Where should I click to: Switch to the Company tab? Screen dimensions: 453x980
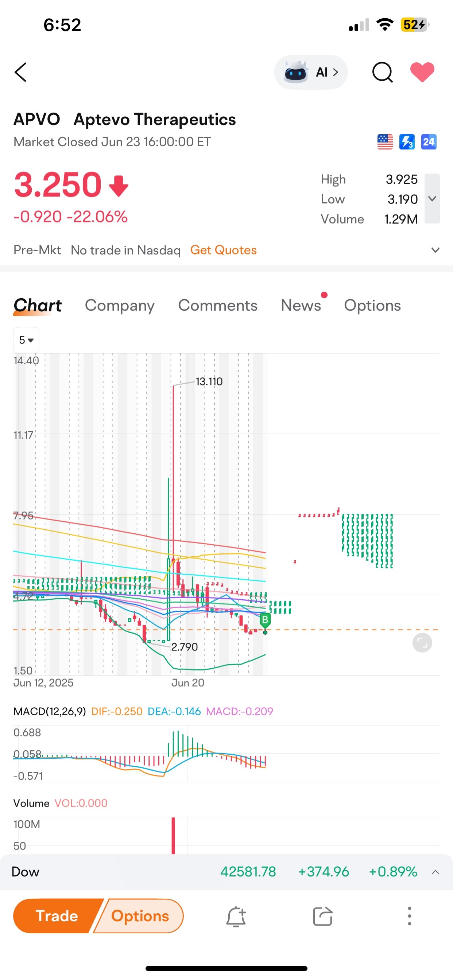pyautogui.click(x=120, y=306)
